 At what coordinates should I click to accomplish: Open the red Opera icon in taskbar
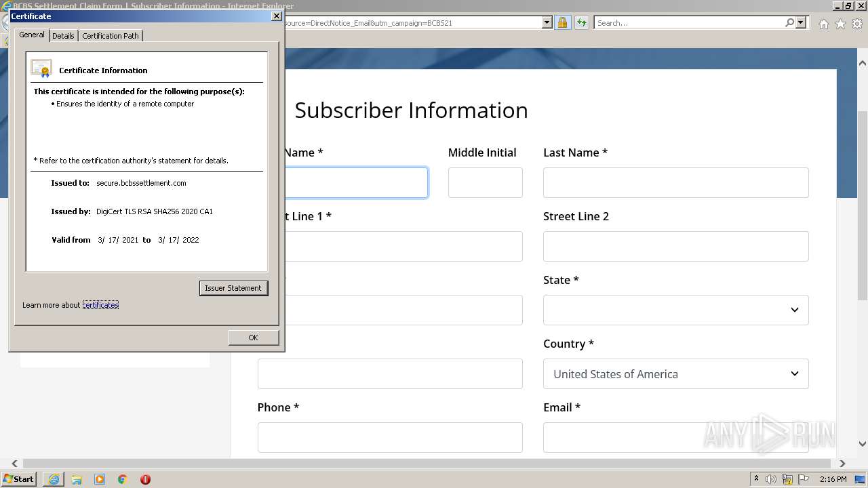[145, 479]
